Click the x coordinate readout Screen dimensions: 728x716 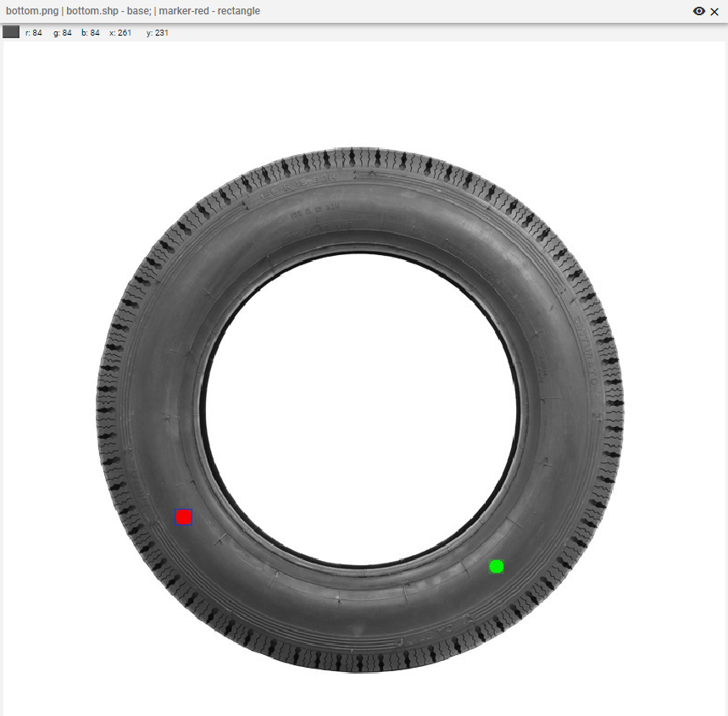point(120,33)
